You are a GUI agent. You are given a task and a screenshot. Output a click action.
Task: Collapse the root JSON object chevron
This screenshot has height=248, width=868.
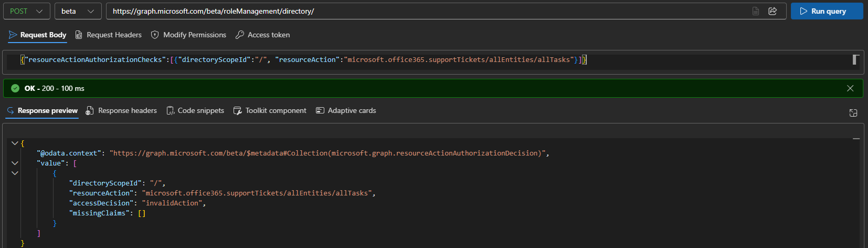pos(15,143)
